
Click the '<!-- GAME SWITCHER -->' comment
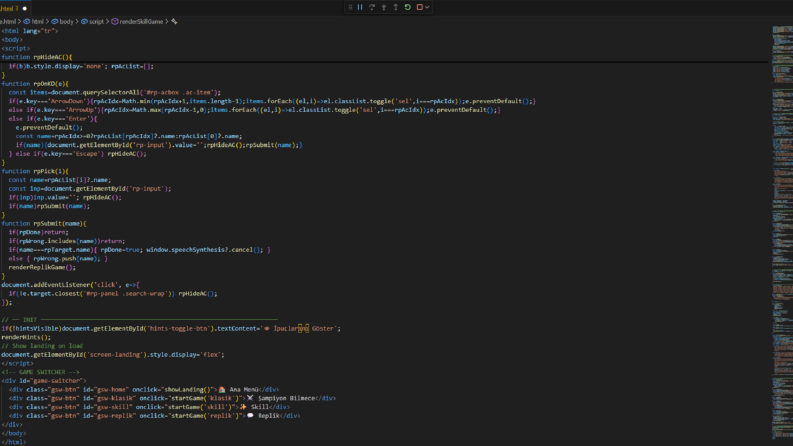(x=40, y=372)
